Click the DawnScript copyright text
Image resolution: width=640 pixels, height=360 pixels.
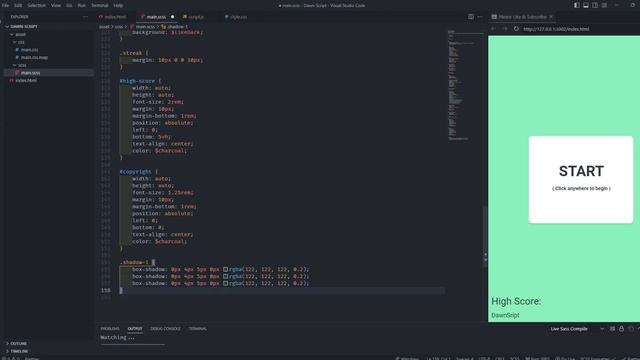click(505, 315)
